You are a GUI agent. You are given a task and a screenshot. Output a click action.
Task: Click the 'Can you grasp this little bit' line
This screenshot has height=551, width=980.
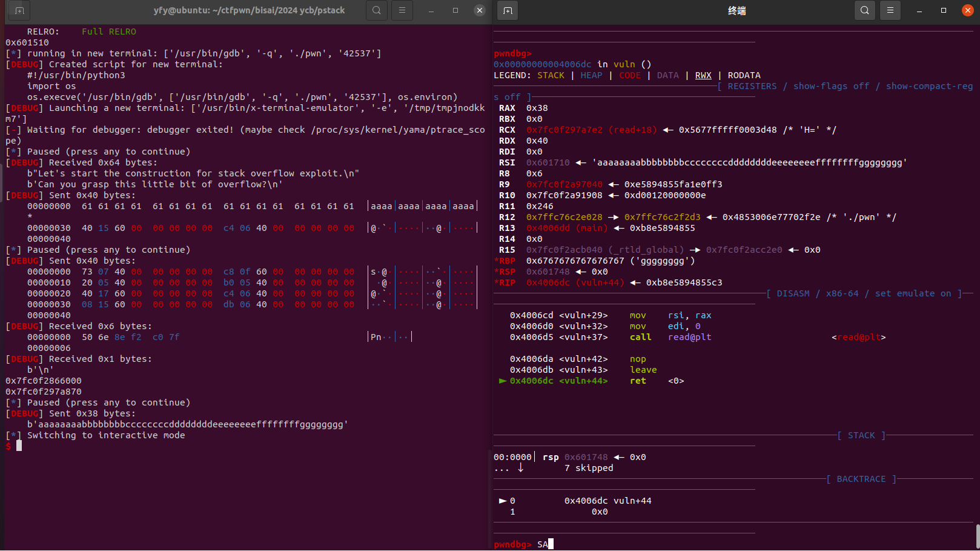tap(154, 184)
